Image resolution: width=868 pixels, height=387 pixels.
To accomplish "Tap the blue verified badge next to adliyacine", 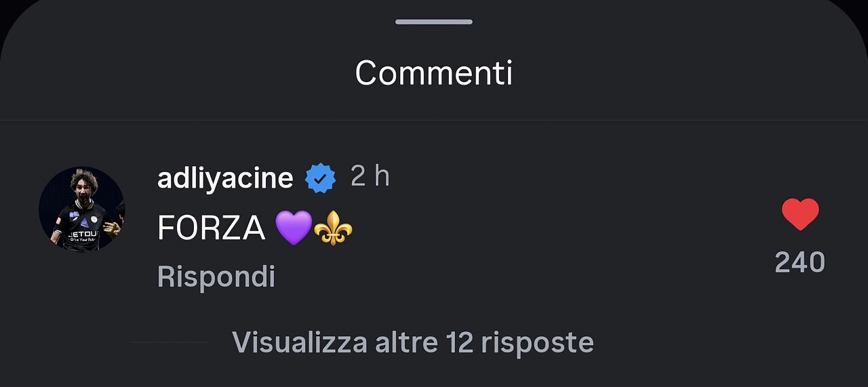I will pos(321,178).
